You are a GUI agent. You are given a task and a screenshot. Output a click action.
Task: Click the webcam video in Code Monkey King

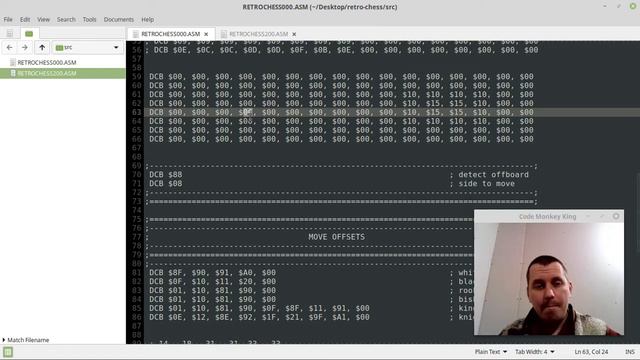point(549,279)
